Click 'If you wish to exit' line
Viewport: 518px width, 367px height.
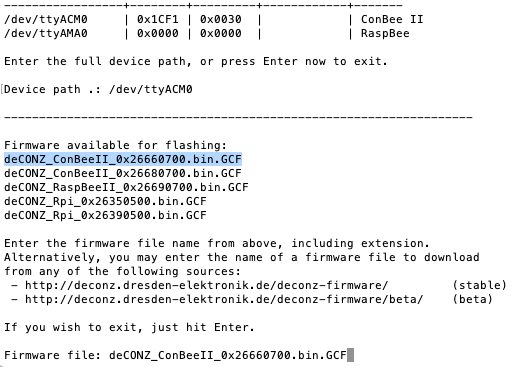coord(130,327)
